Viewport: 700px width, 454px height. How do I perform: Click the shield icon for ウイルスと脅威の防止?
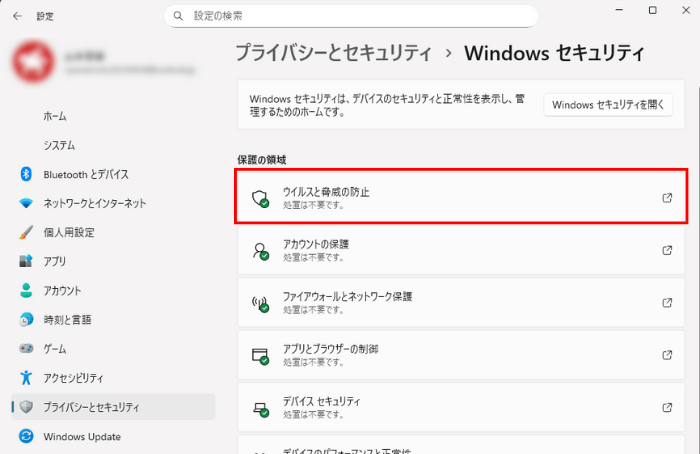(x=260, y=198)
